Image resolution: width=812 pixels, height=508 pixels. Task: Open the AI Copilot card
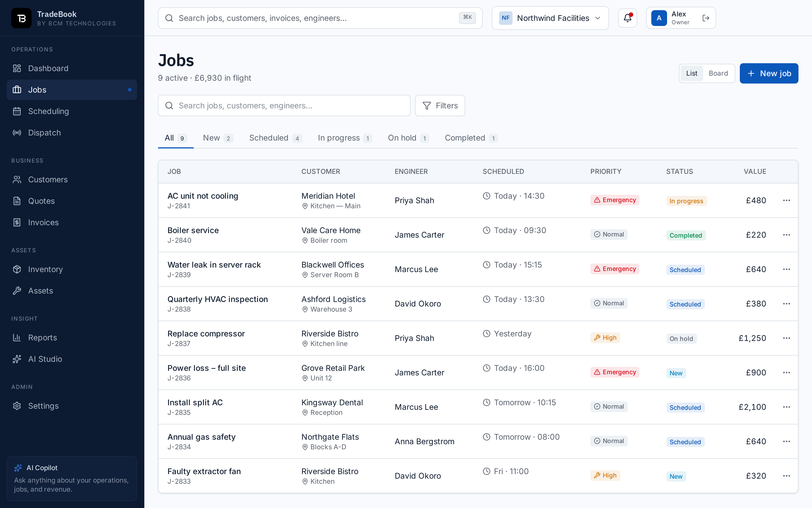point(72,478)
